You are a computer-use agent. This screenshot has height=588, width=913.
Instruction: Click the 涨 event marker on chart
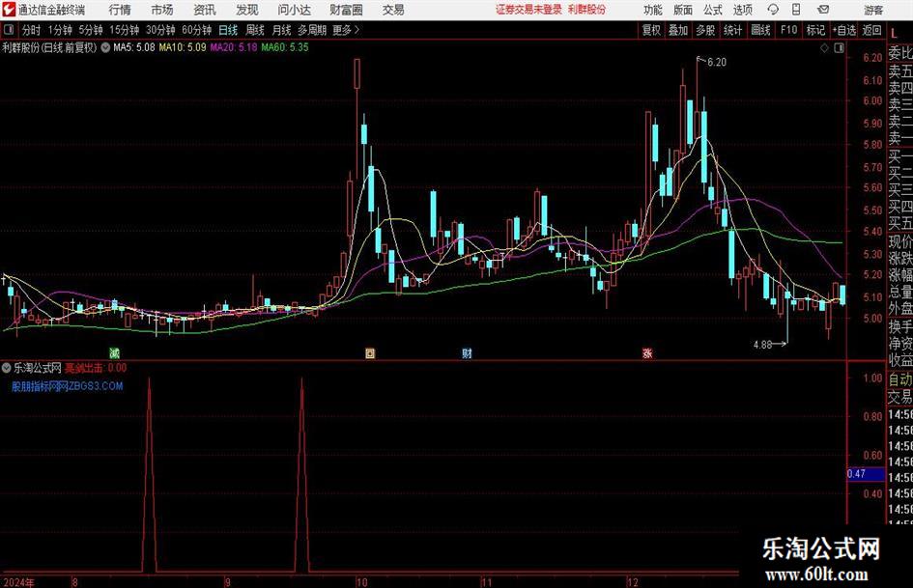(647, 352)
